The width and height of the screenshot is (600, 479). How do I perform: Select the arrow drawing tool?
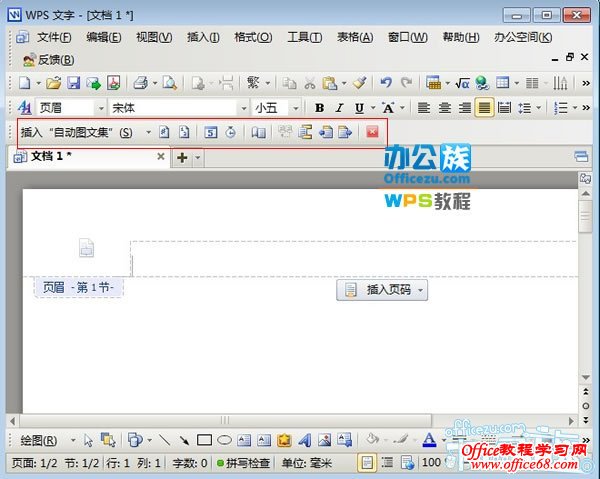(x=184, y=440)
